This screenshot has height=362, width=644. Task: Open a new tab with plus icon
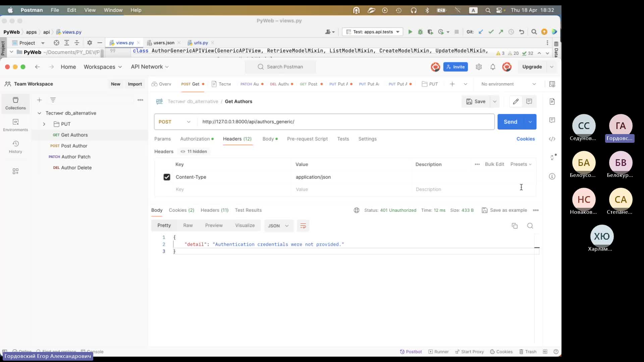point(452,84)
